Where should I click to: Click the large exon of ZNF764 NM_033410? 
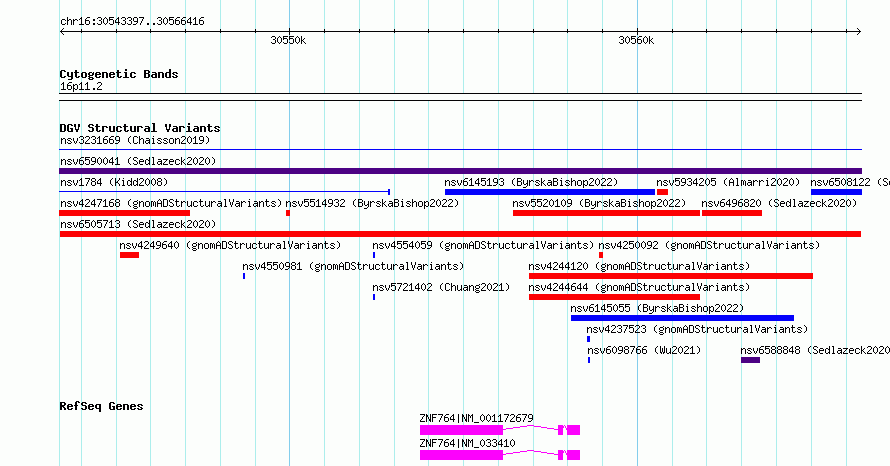[461, 455]
